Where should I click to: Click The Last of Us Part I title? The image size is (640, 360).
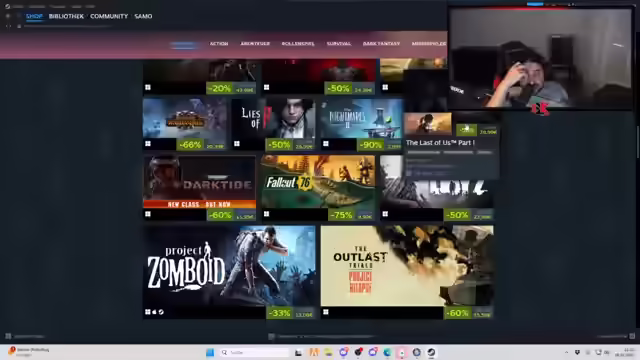tap(440, 142)
